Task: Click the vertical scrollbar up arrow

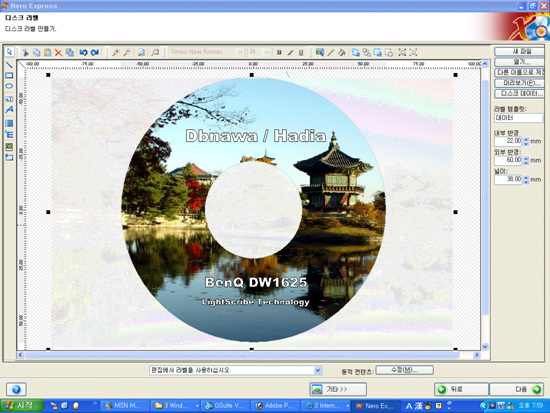Action: tap(485, 64)
